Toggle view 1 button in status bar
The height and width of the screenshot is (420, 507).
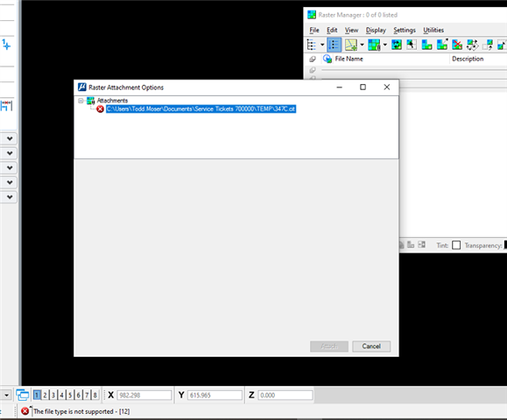point(37,395)
